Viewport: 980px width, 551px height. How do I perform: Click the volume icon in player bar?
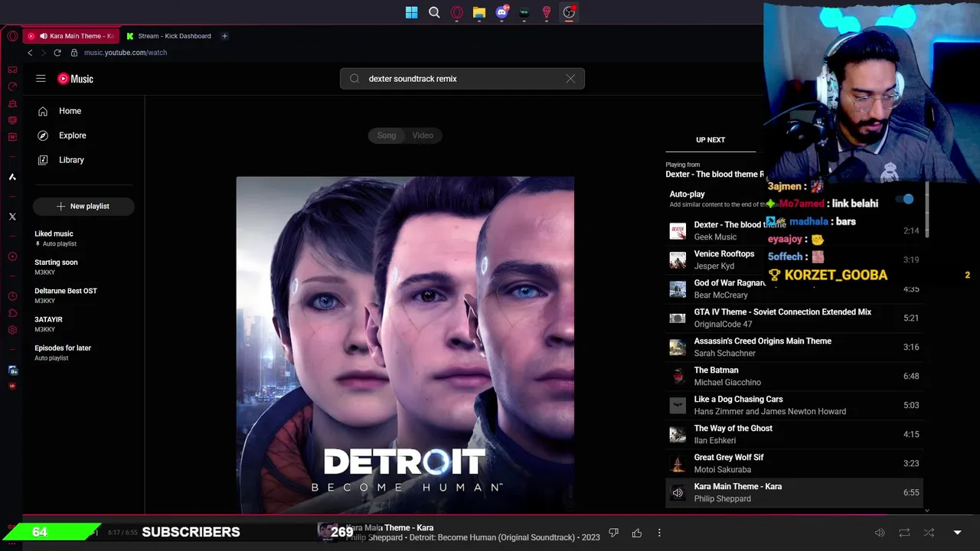880,533
